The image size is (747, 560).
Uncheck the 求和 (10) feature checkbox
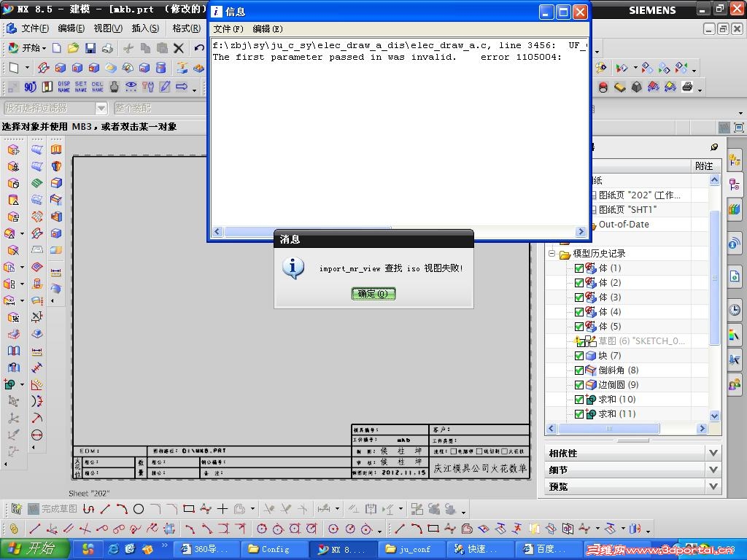(x=579, y=400)
